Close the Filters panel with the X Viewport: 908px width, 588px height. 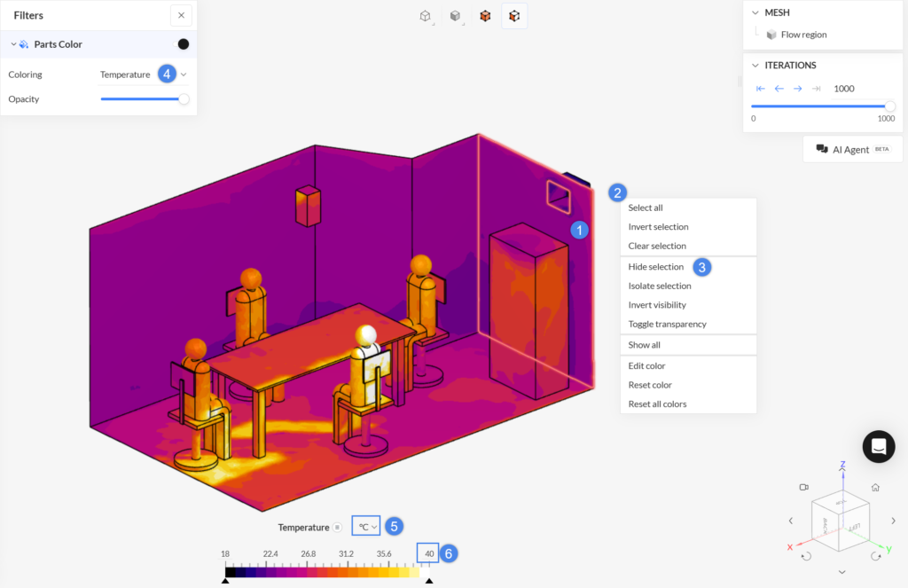[x=181, y=16]
